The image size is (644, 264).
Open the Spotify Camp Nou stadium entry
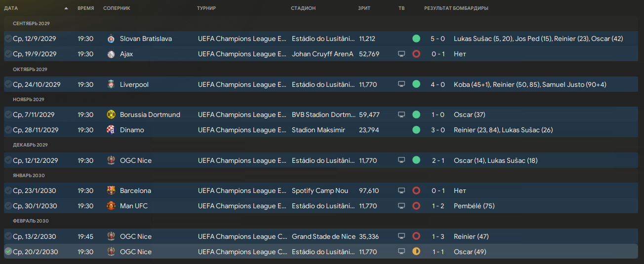click(320, 190)
